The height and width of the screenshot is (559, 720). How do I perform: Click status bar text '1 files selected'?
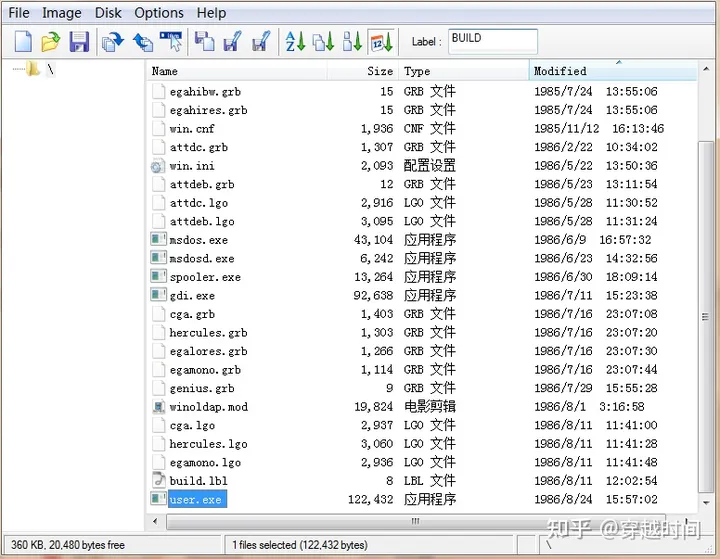(264, 545)
